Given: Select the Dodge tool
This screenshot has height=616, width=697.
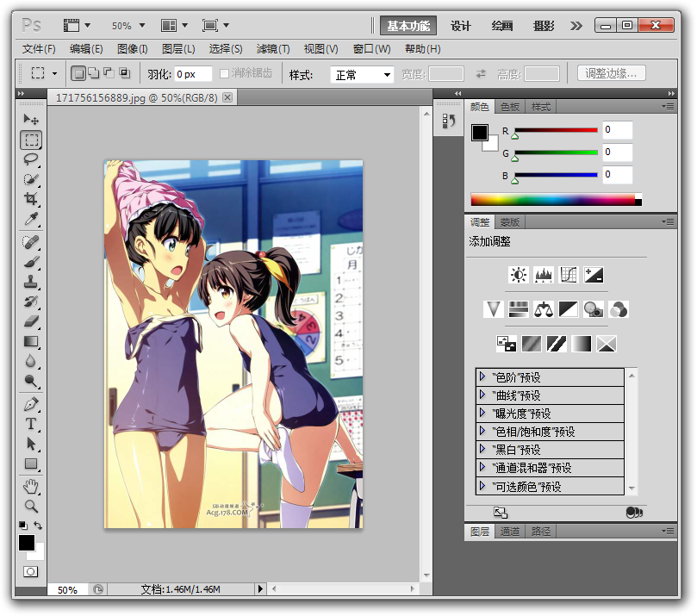Looking at the screenshot, I should pos(31,381).
